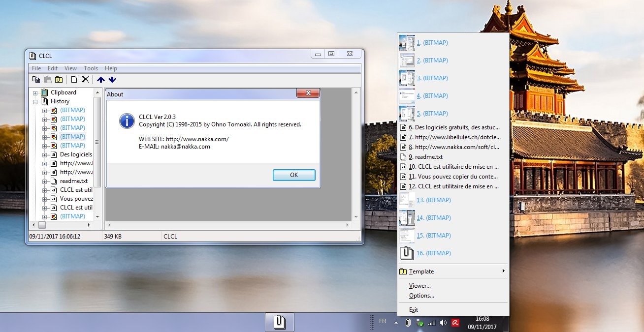Select entry 3. (BITMAP) in popup
Image resolution: width=644 pixels, height=332 pixels.
tap(453, 78)
